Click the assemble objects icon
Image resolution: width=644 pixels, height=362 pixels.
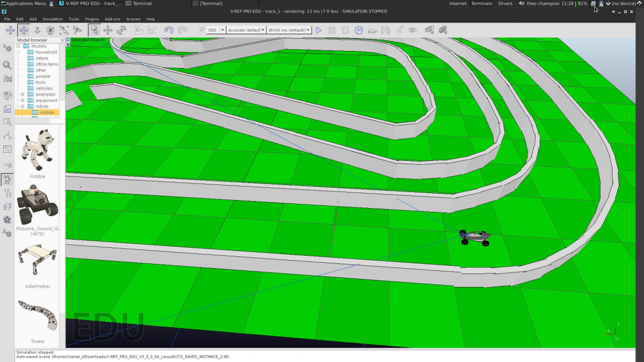coord(138,31)
